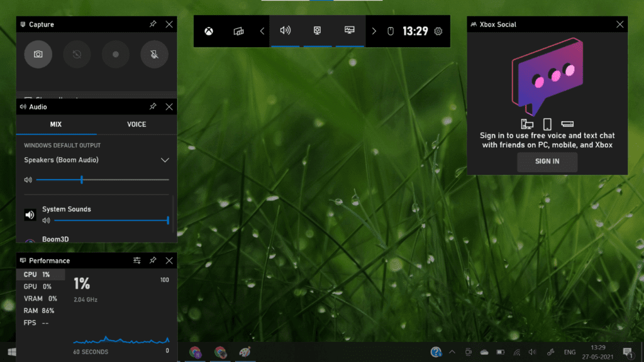Open the notification center from the taskbar
The width and height of the screenshot is (644, 362).
click(x=628, y=352)
